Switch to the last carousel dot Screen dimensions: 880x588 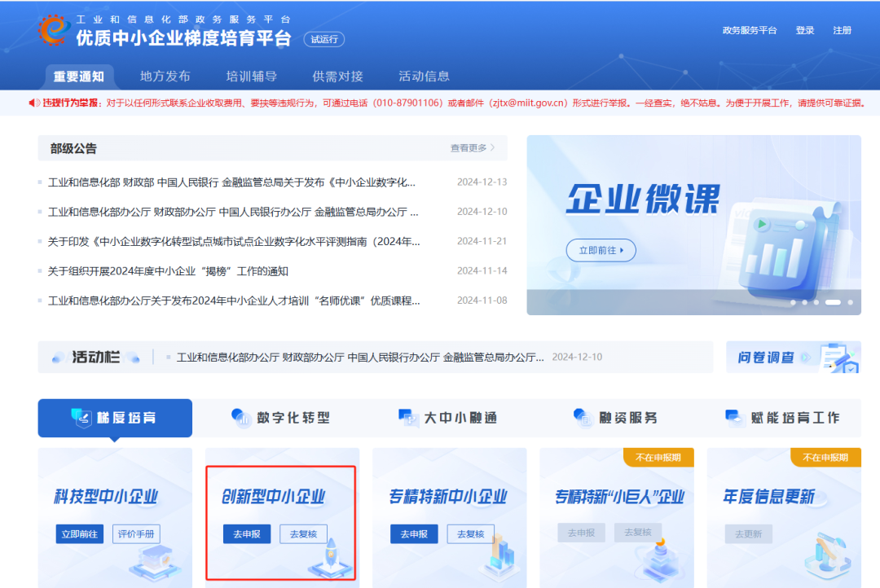pyautogui.click(x=850, y=302)
